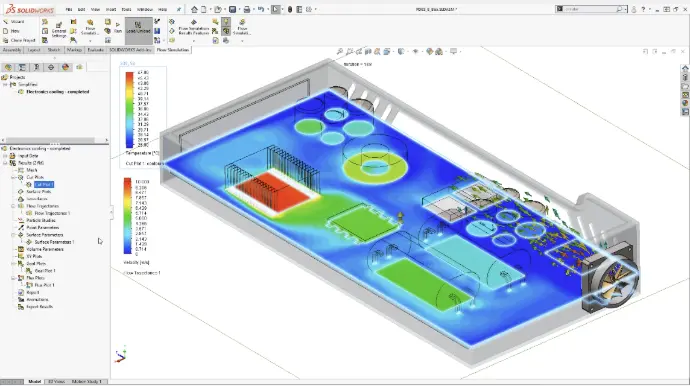690x386 pixels.
Task: Select Cut Plot 1 in the tree
Action: tap(44, 185)
